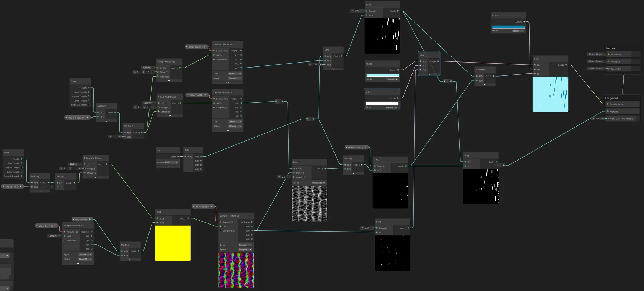Open Mode dropdown on the blue Color node
Image resolution: width=644 pixels, height=291 pixels.
[x=517, y=31]
